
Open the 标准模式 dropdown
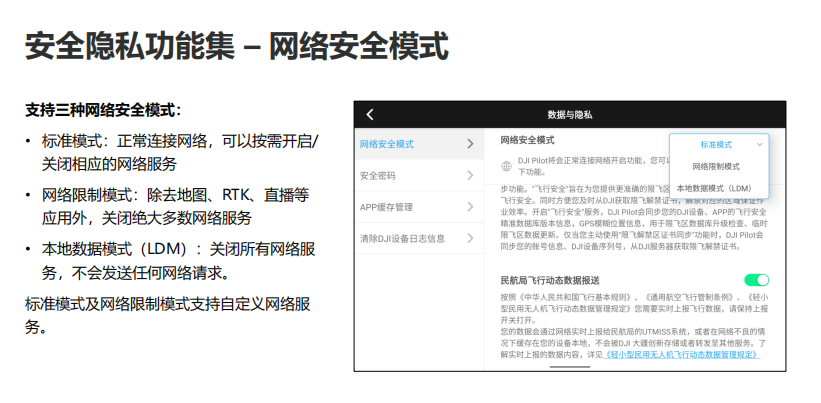click(x=719, y=145)
